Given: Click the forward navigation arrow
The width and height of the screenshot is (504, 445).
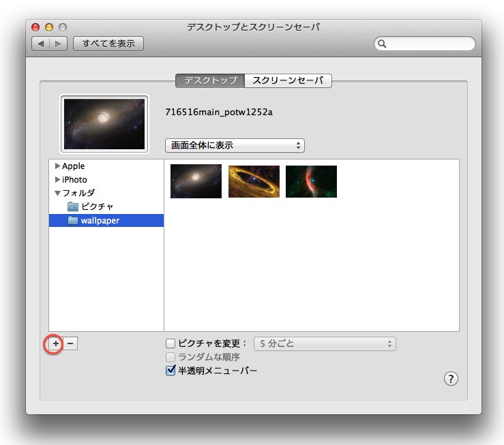Looking at the screenshot, I should coord(59,44).
